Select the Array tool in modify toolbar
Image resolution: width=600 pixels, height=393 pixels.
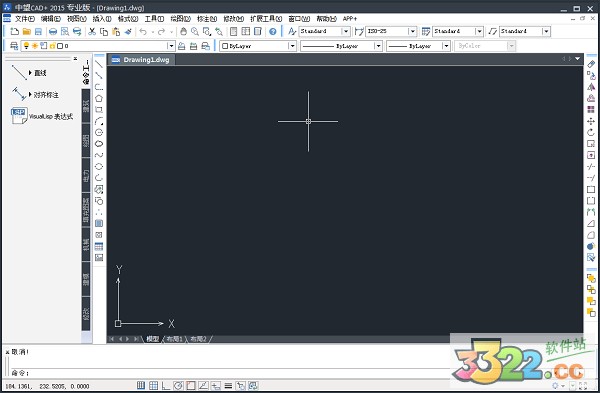(591, 109)
